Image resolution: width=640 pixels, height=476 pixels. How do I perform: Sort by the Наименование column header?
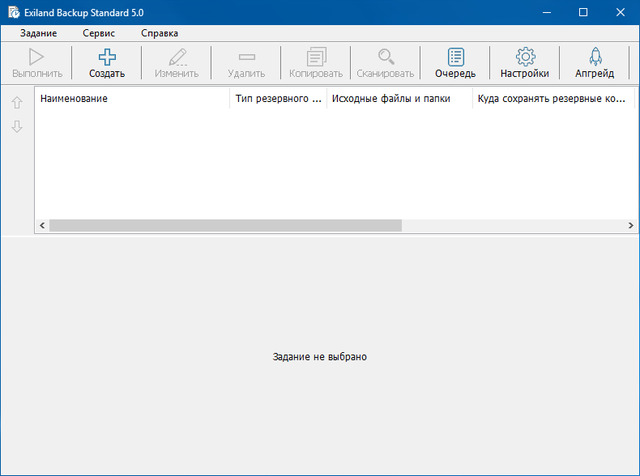[x=132, y=99]
